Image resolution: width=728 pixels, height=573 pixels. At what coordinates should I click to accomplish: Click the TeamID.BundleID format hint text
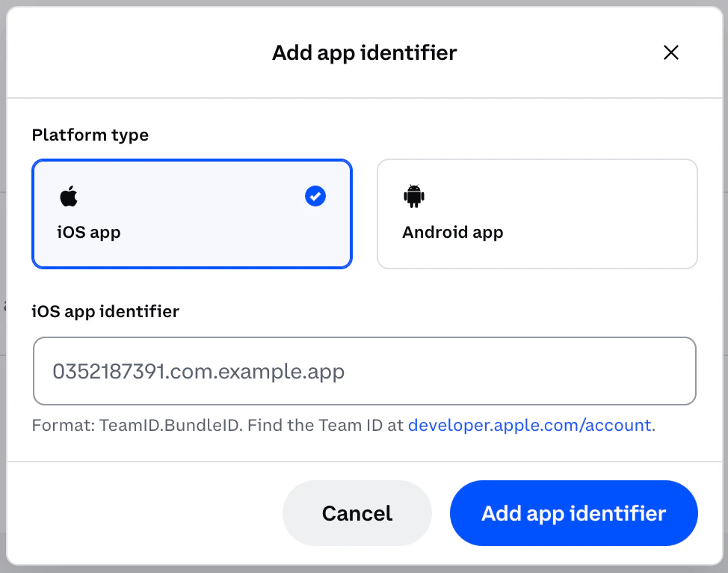pos(217,425)
